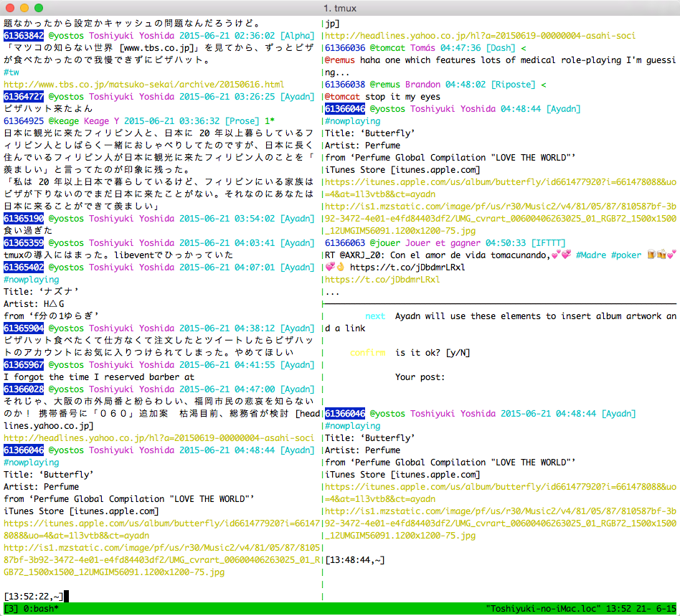Viewport: 680px width, 616px height.
Task: Select the 0:bash* window in tmux status bar
Action: click(41, 609)
